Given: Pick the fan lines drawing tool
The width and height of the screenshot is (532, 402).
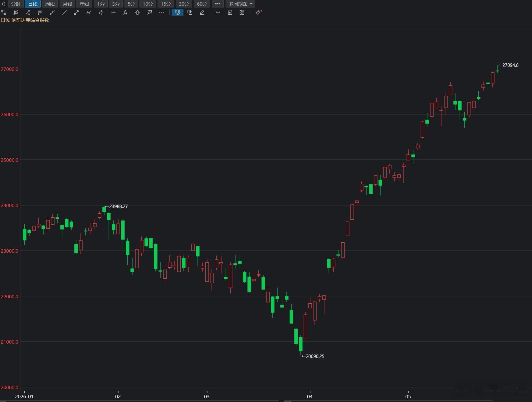Looking at the screenshot, I should click(x=16, y=12).
